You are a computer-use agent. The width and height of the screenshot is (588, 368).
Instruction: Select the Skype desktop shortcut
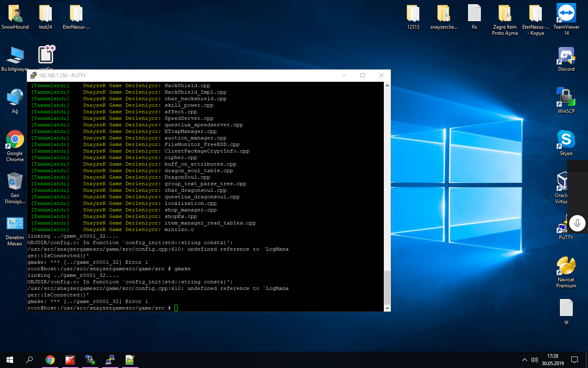click(x=566, y=143)
